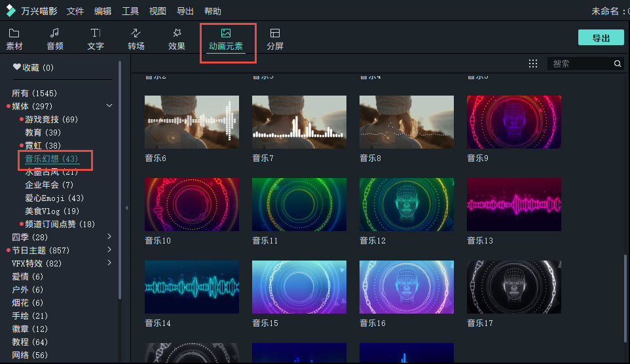Viewport: 630px width, 364px height.
Task: Open the 编辑 menu
Action: tap(102, 11)
